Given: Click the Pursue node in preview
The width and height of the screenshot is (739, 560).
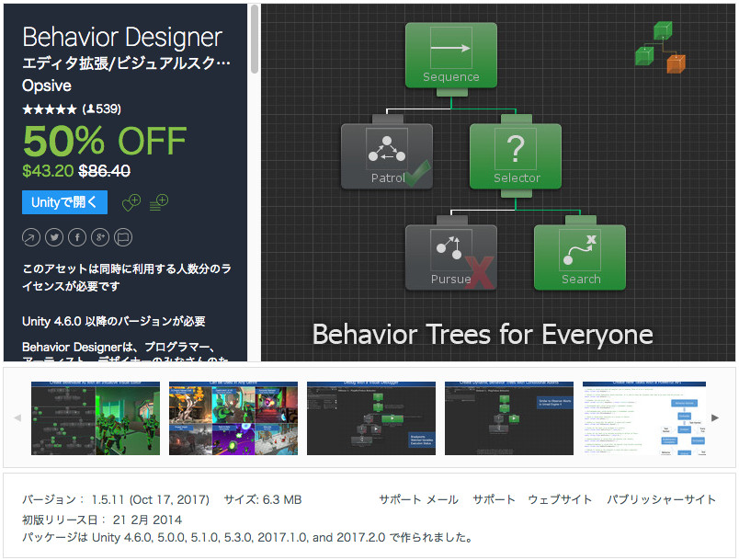Looking at the screenshot, I should [x=451, y=257].
